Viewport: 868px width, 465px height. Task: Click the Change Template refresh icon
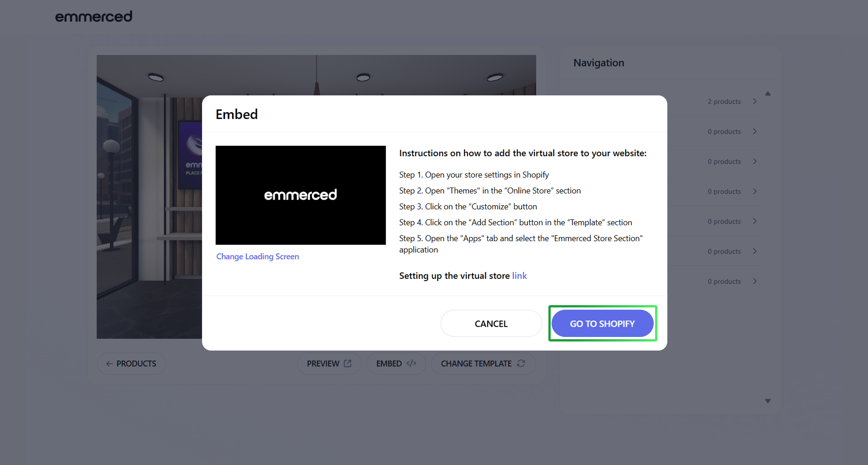521,364
